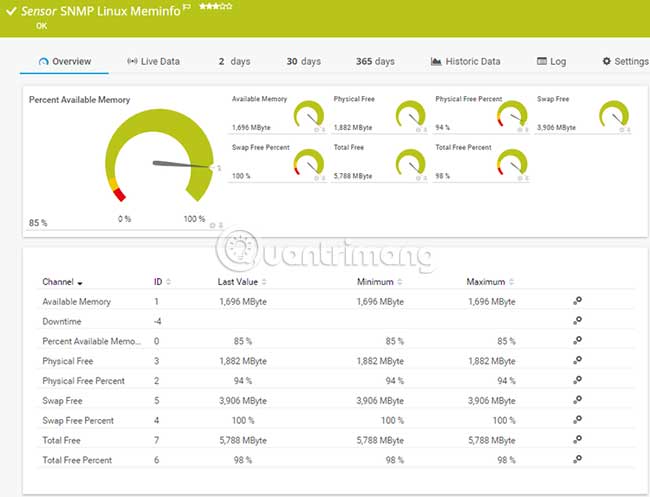This screenshot has width=650, height=497.
Task: Select the Total Free channel name
Action: pyautogui.click(x=61, y=440)
